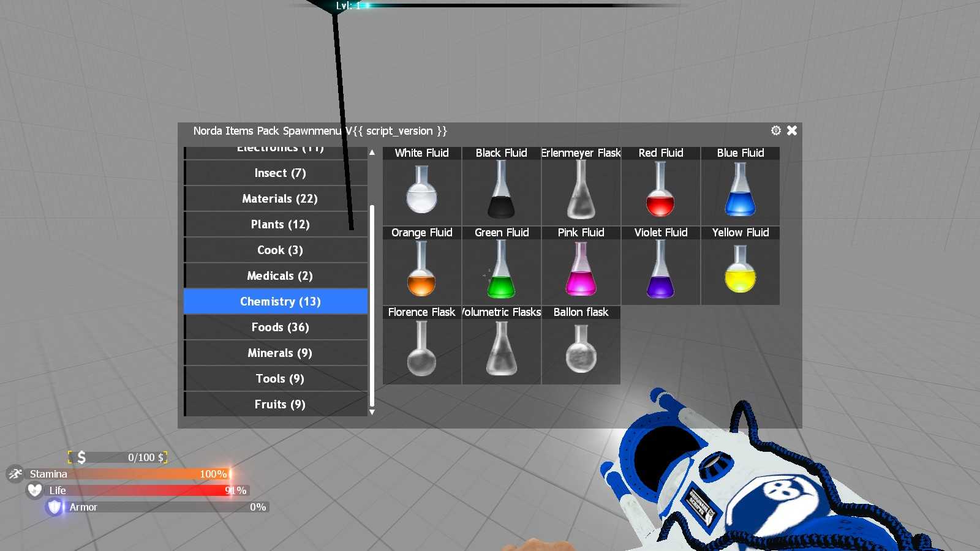Show the Medicals (2) category

pyautogui.click(x=276, y=276)
